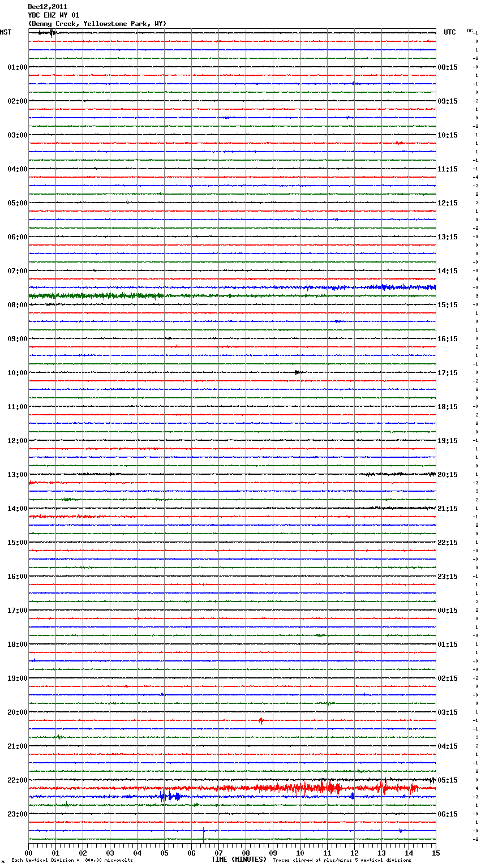The width and height of the screenshot is (481, 868).
Task: Select the 06:15 UTC time label
Action: (448, 814)
